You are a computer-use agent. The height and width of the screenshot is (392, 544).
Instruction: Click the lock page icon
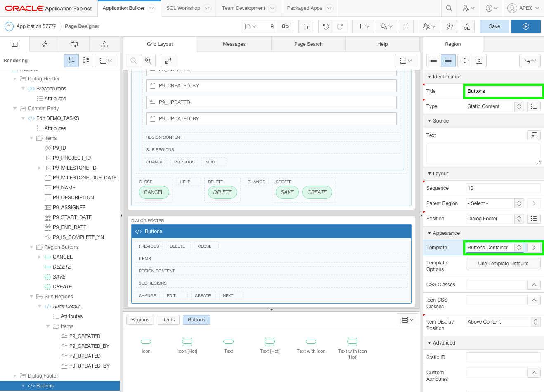click(305, 26)
